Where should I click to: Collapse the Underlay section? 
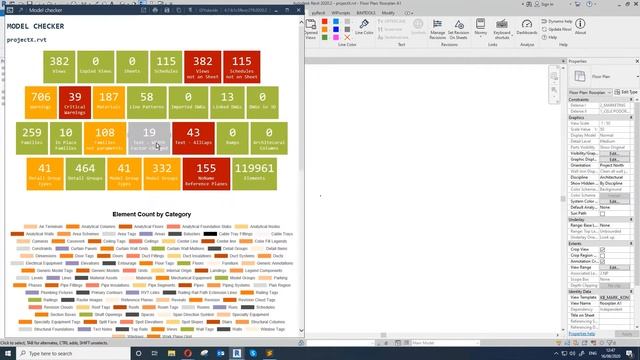(x=631, y=220)
